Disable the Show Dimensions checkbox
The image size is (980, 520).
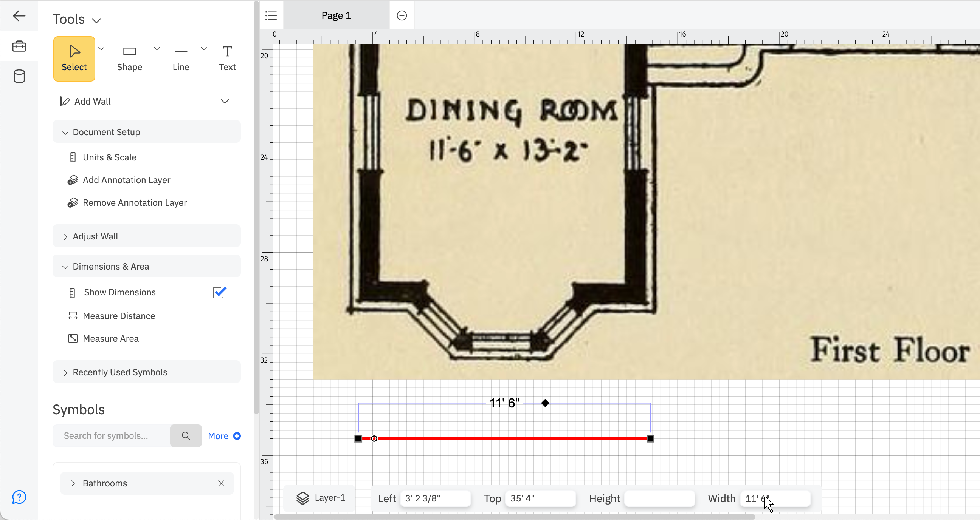(219, 292)
